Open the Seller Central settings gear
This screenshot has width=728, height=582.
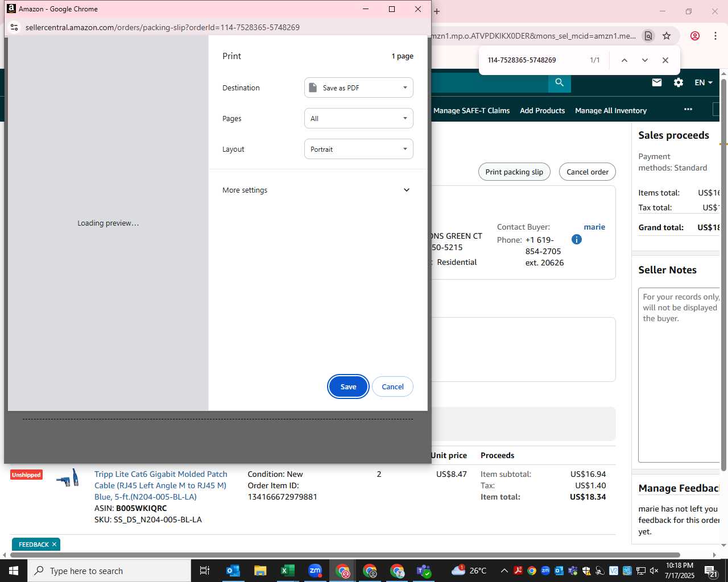coord(679,82)
